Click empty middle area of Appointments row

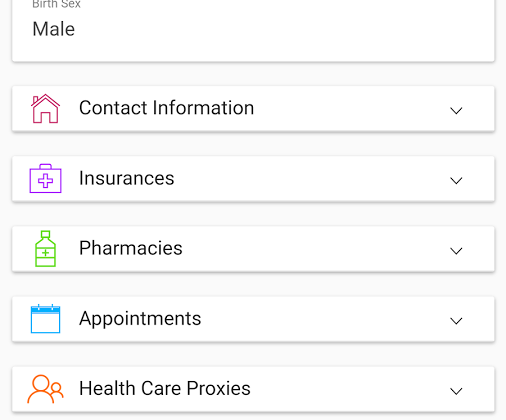tap(323, 319)
